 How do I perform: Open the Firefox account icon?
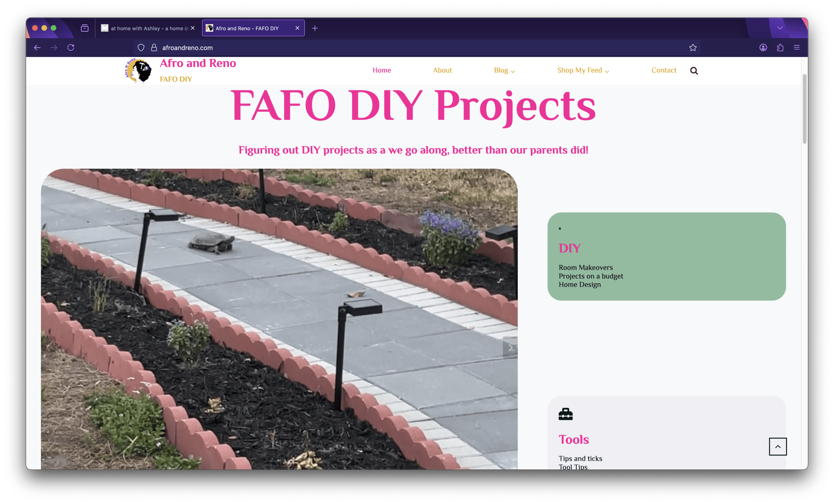point(763,48)
